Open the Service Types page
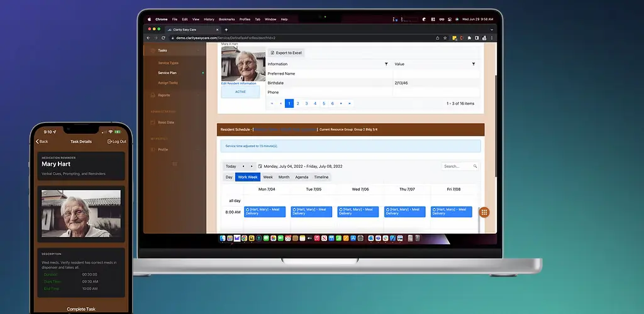 click(168, 63)
